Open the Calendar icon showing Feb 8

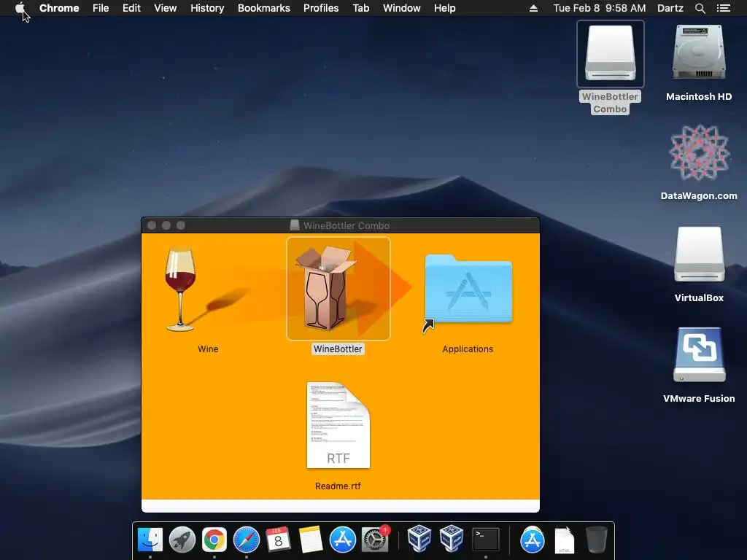tap(278, 540)
